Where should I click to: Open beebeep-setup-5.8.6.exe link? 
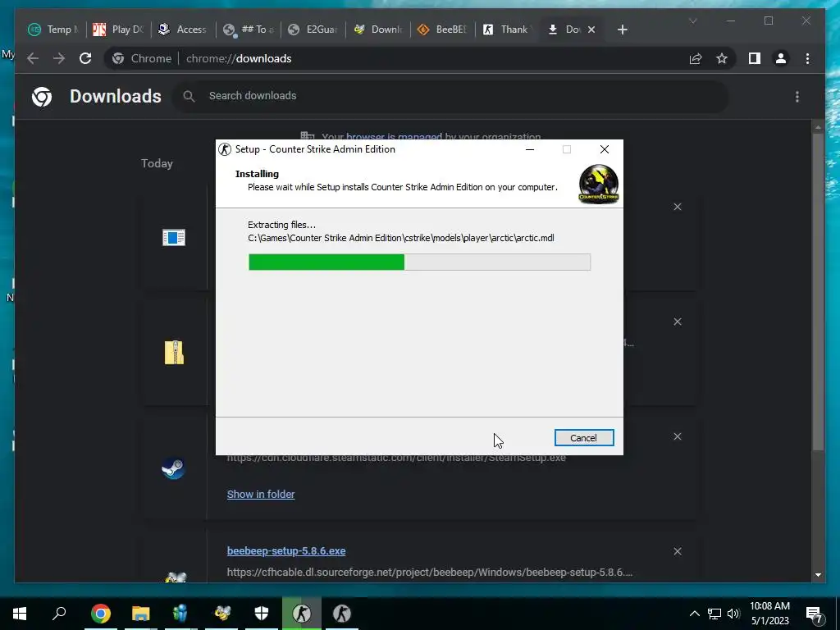(286, 550)
